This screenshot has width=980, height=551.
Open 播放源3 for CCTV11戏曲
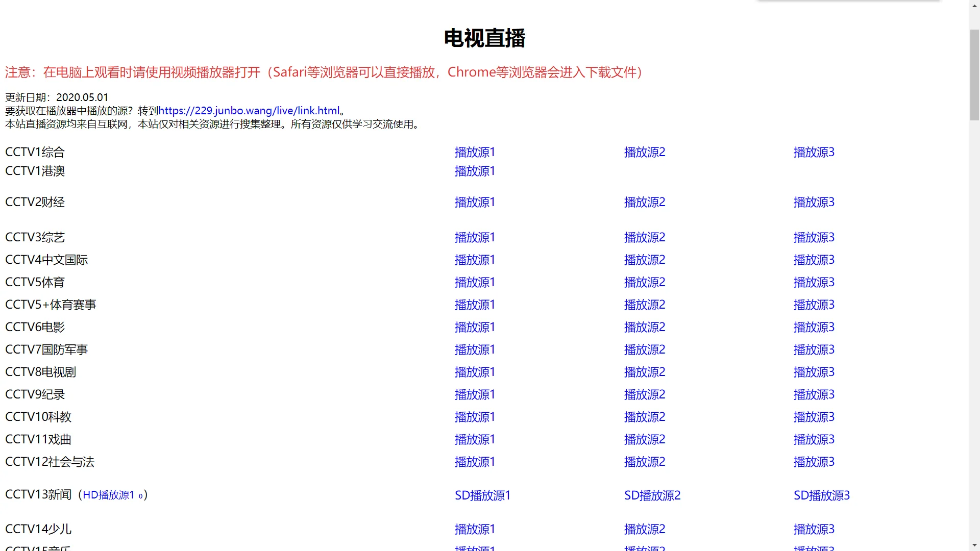point(814,439)
